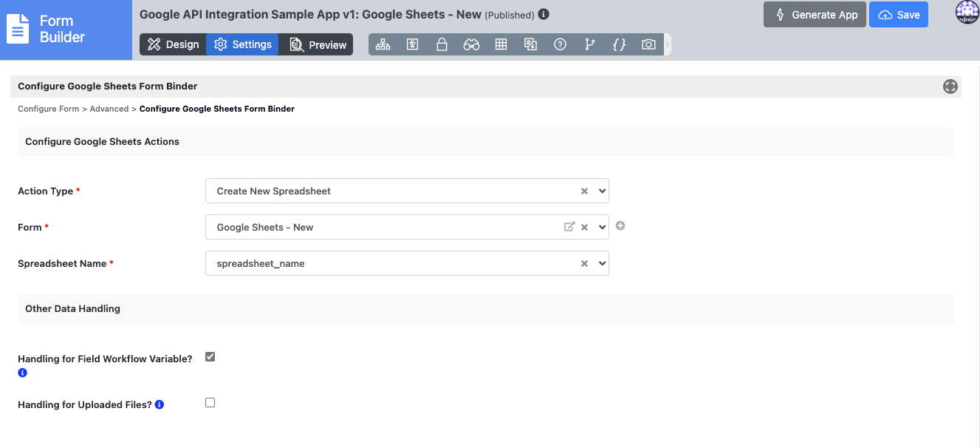Switch to the Preview tab
Screen dimensions: 980x448
[316, 44]
